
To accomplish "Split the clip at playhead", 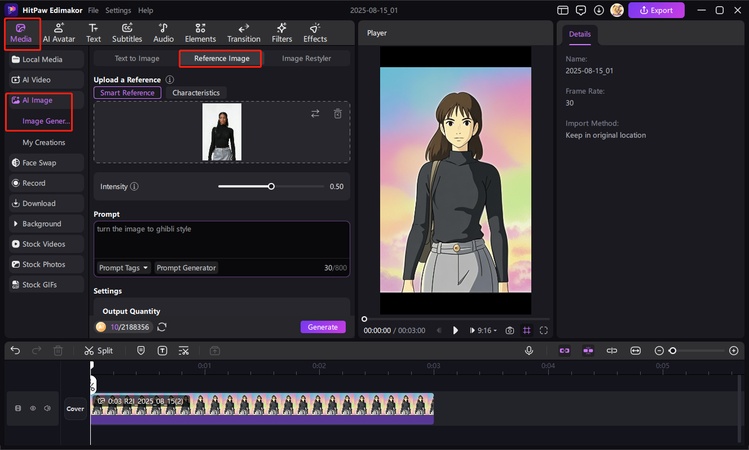I will (98, 351).
